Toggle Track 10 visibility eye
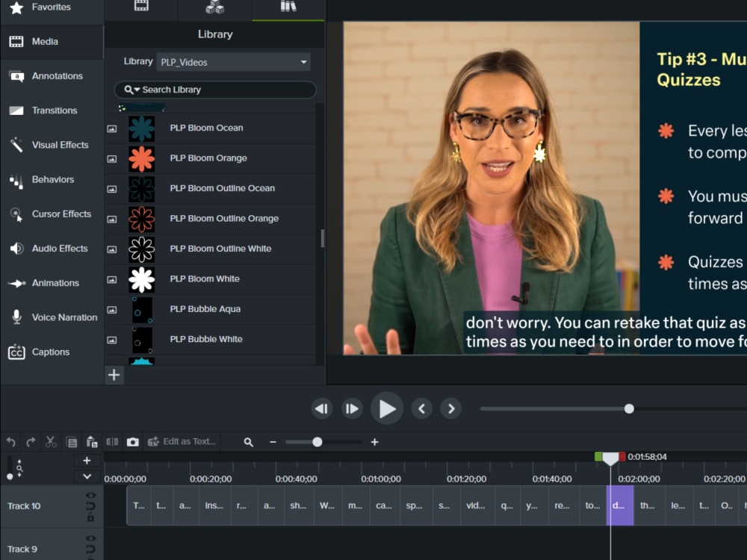This screenshot has height=560, width=747. click(90, 495)
